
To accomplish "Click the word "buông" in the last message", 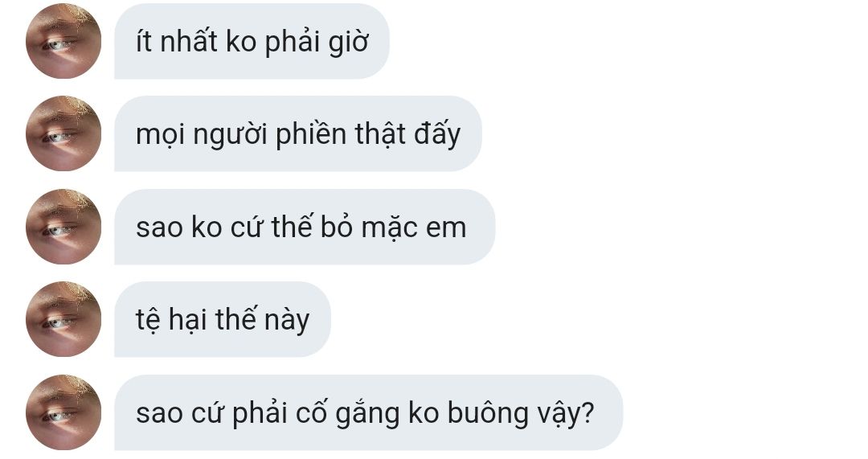I will [488, 414].
